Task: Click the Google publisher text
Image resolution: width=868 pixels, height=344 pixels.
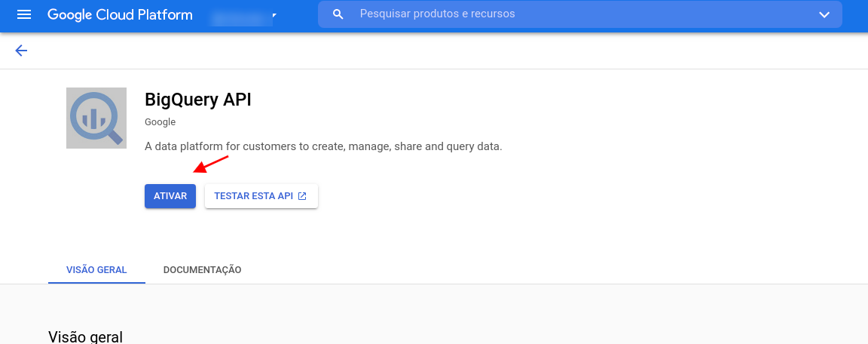Action: (x=160, y=122)
